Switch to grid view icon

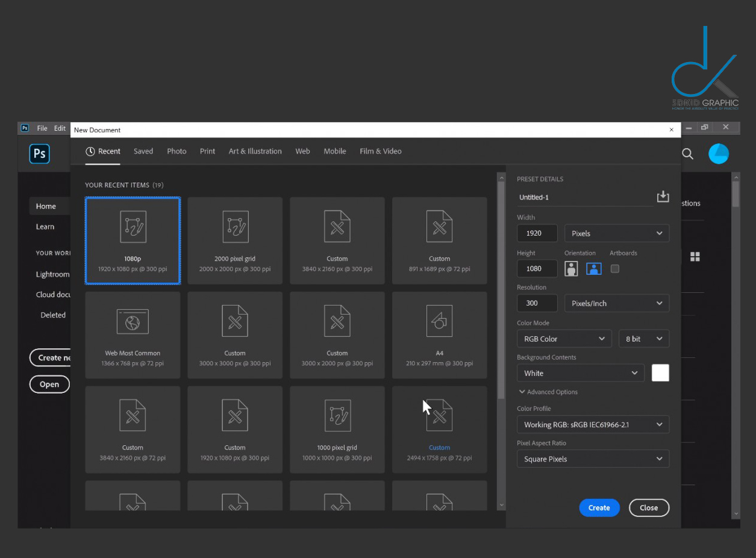pos(695,257)
